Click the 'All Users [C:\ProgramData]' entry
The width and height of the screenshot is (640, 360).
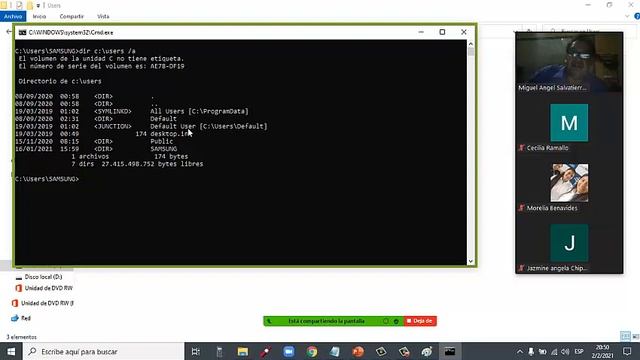click(x=199, y=111)
